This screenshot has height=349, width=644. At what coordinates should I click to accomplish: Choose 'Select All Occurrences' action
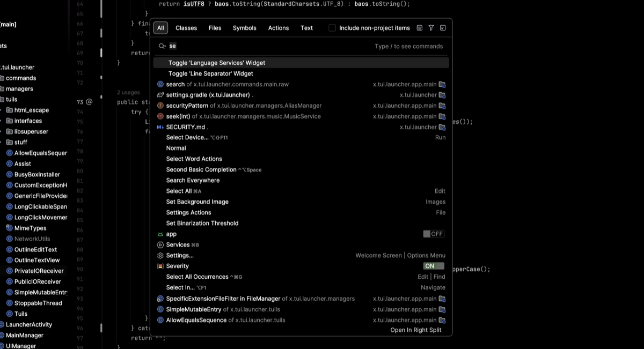click(x=301, y=277)
